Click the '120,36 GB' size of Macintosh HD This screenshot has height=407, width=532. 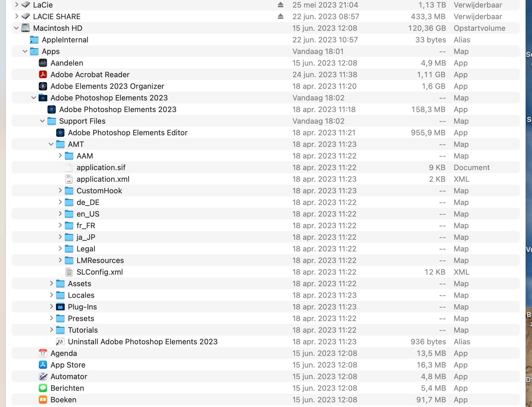427,28
